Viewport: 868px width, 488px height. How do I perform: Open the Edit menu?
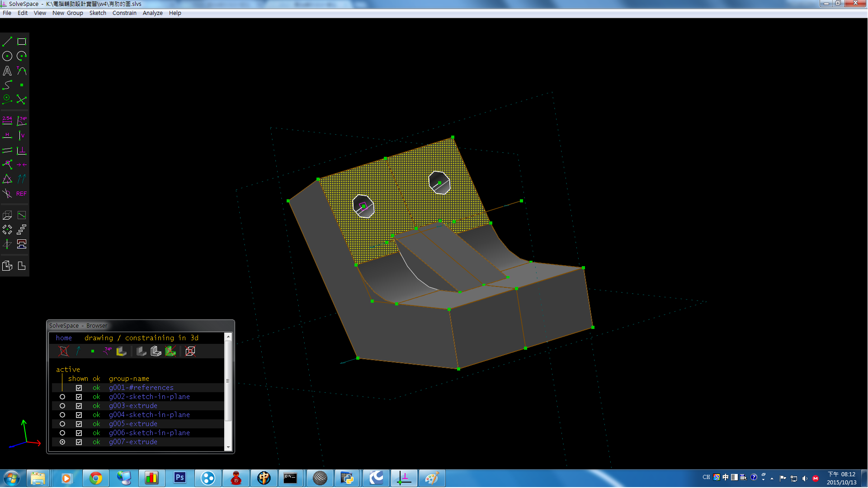coord(23,13)
